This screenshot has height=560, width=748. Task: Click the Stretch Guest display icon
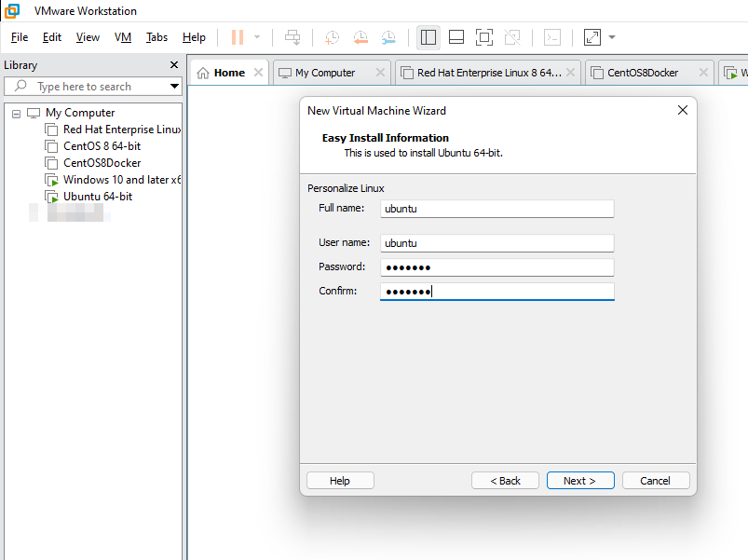coord(592,37)
